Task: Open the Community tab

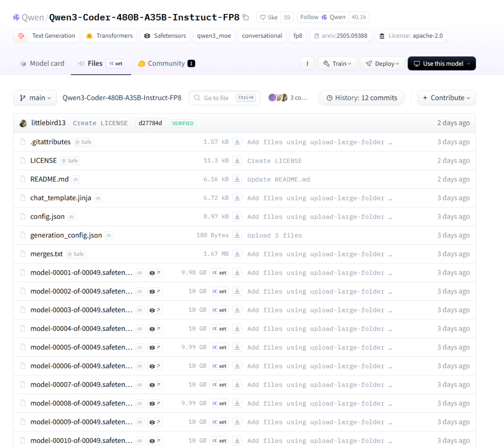Action: [x=167, y=63]
